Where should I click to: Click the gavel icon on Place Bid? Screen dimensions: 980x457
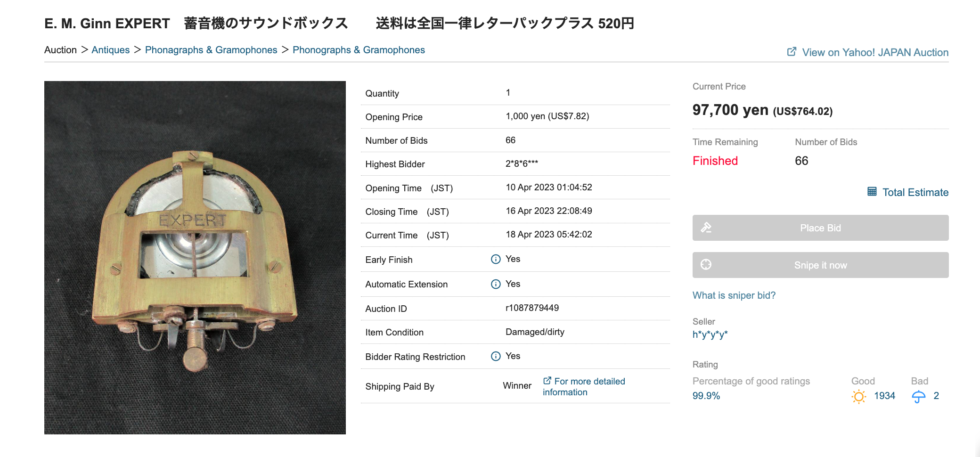pos(706,228)
